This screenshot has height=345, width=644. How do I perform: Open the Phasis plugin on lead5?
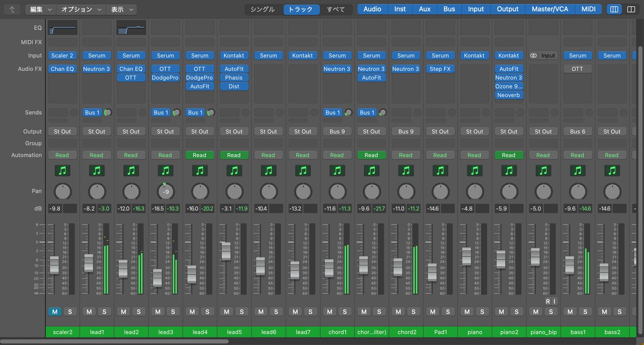coord(234,78)
